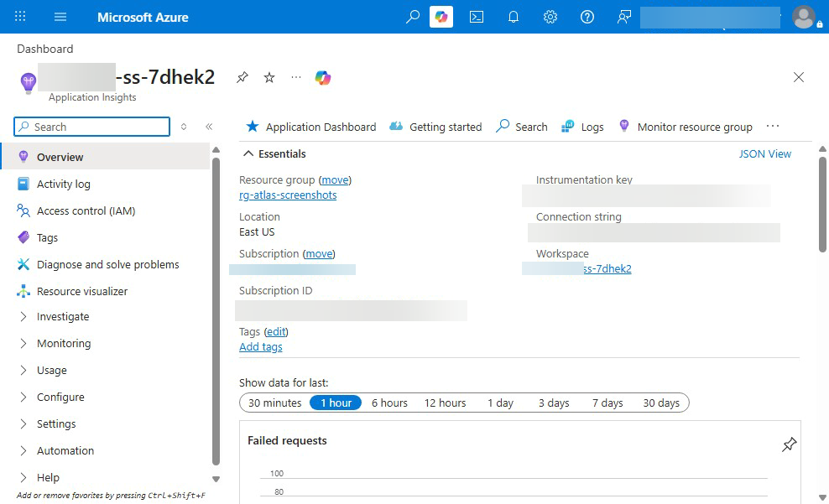Viewport: 829px width, 504px height.
Task: Open more options ellipsis beside title
Action: click(x=296, y=78)
